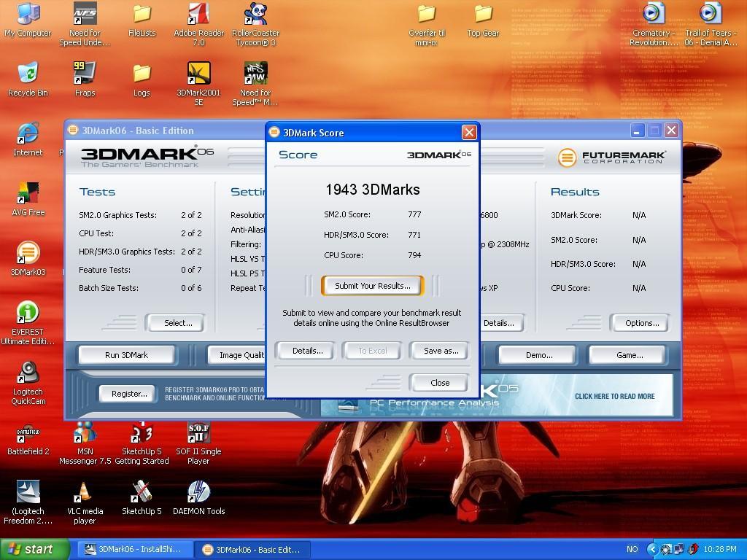The width and height of the screenshot is (747, 560).
Task: Launch 3DMark2001 SE
Action: 198,84
